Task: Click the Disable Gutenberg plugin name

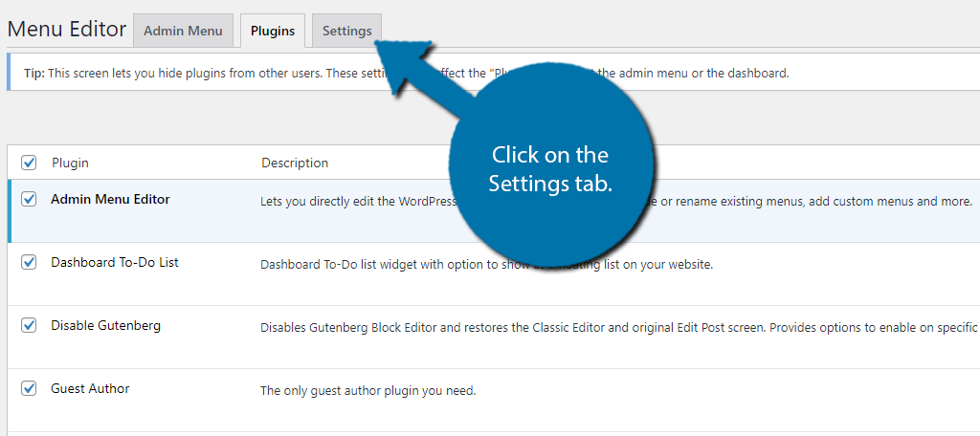Action: tap(105, 325)
